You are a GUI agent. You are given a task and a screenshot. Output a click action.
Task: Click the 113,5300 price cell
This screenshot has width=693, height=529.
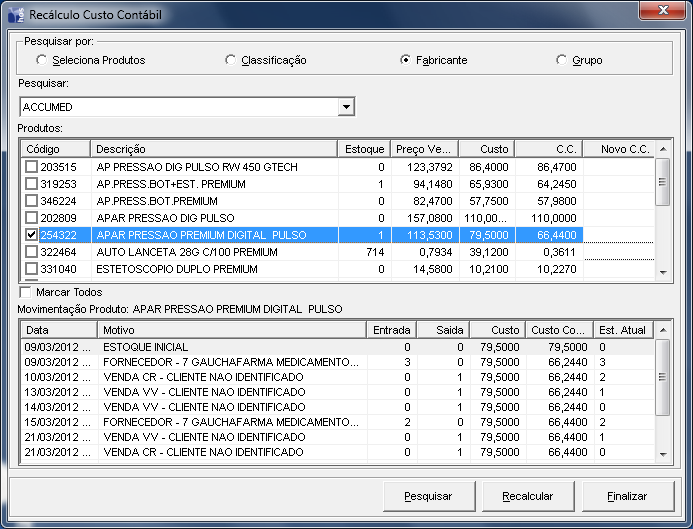click(x=425, y=235)
